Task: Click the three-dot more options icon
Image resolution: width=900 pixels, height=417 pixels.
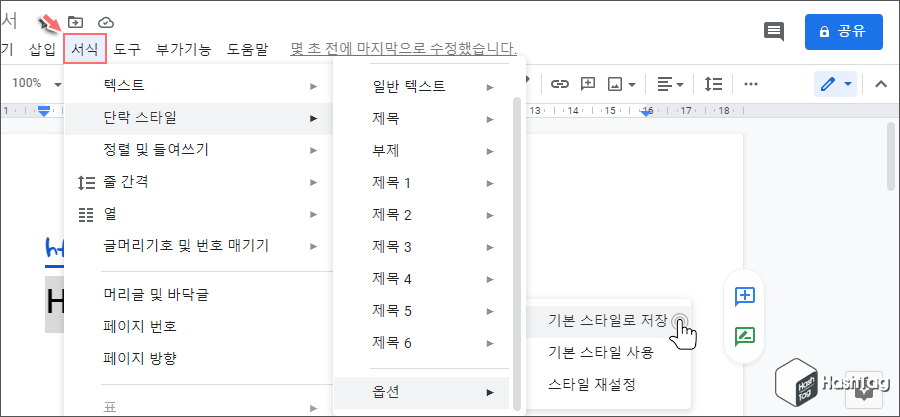Action: pos(751,84)
